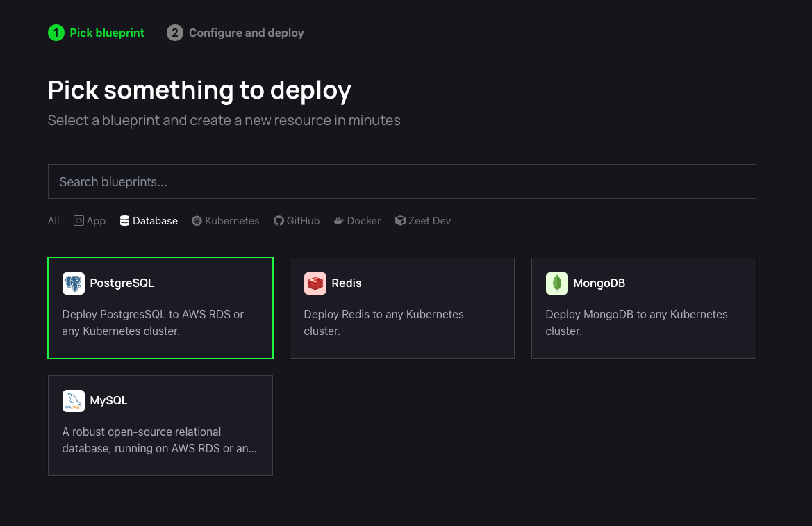Filter by GitHub label
The width and height of the screenshot is (812, 526).
coord(303,221)
